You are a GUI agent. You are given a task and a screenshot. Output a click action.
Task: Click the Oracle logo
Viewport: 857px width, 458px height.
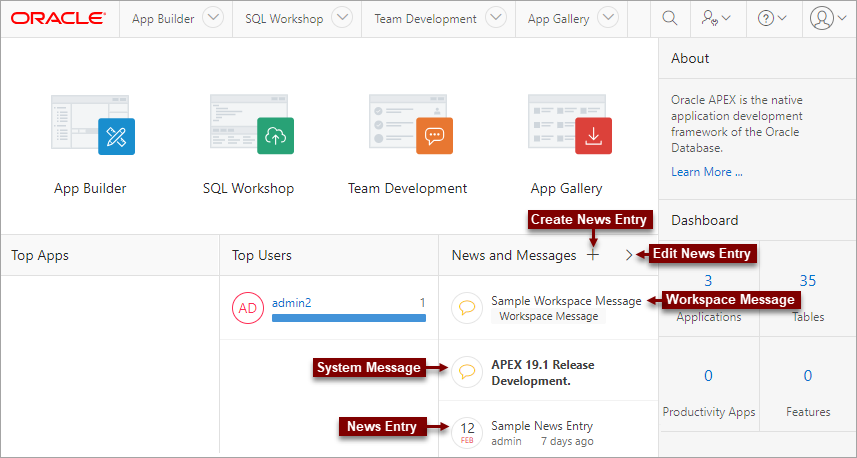[x=58, y=18]
